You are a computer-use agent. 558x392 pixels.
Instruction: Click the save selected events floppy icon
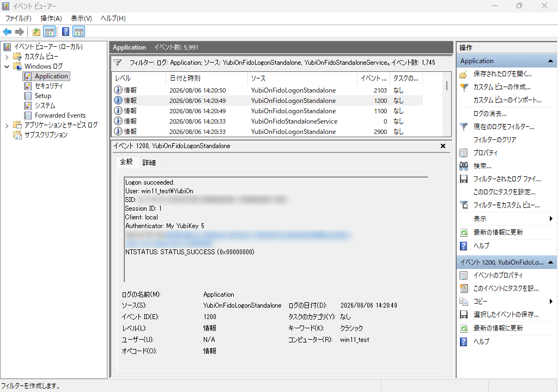coord(463,315)
